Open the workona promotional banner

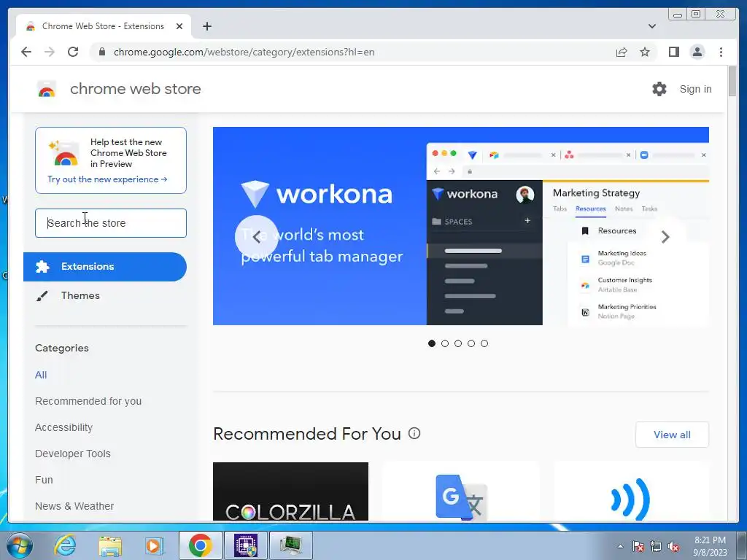tap(461, 226)
